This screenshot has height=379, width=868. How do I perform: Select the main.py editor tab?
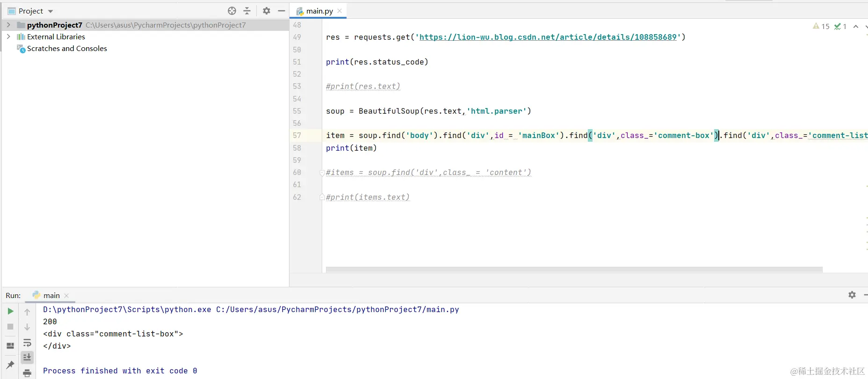tap(319, 11)
